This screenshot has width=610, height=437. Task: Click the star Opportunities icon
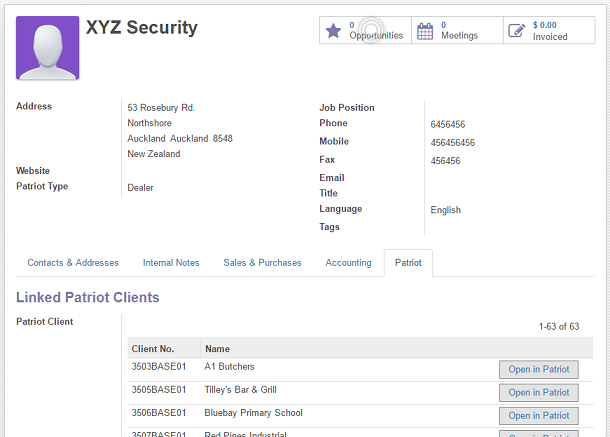(335, 31)
